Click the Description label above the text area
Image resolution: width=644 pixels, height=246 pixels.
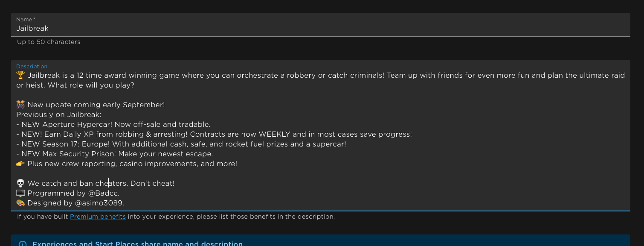pos(32,66)
